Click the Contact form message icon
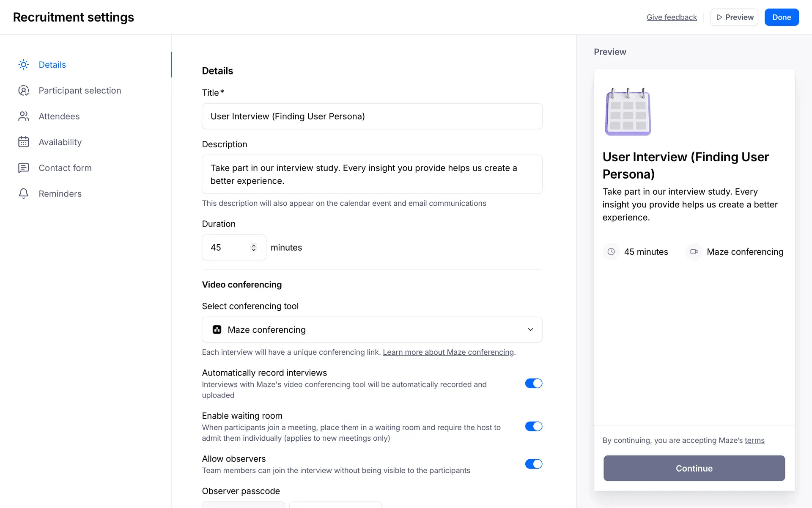This screenshot has width=812, height=508. click(x=24, y=168)
